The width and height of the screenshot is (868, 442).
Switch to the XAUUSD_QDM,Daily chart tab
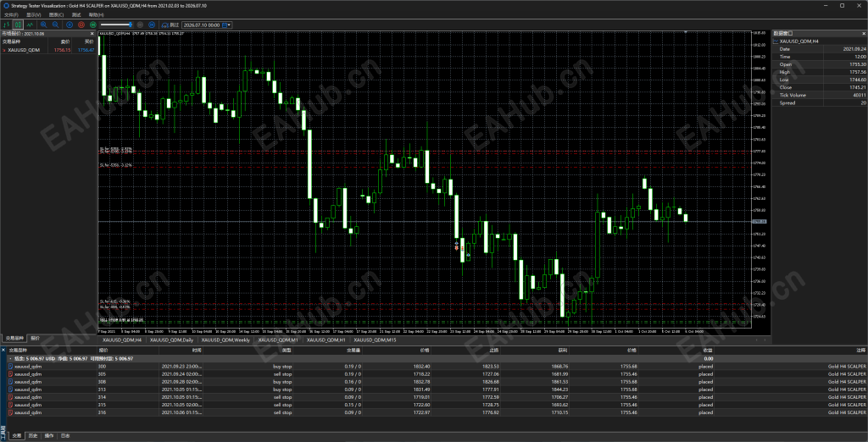[x=170, y=339]
